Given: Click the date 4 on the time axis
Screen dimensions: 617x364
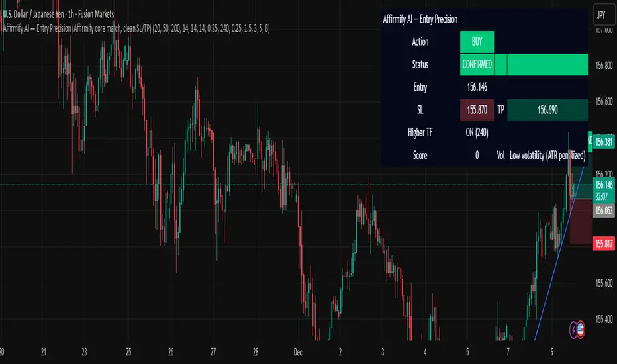Looking at the screenshot, I should 425,352.
